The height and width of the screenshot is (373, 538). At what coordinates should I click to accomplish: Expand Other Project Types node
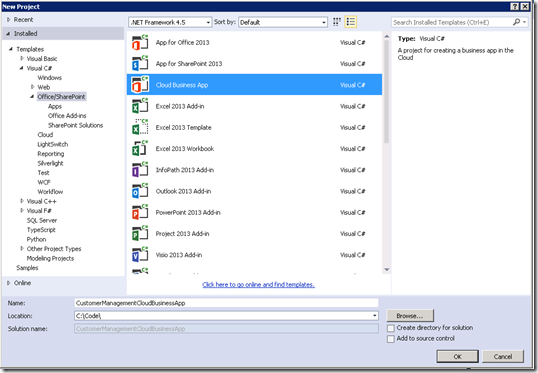(x=22, y=248)
